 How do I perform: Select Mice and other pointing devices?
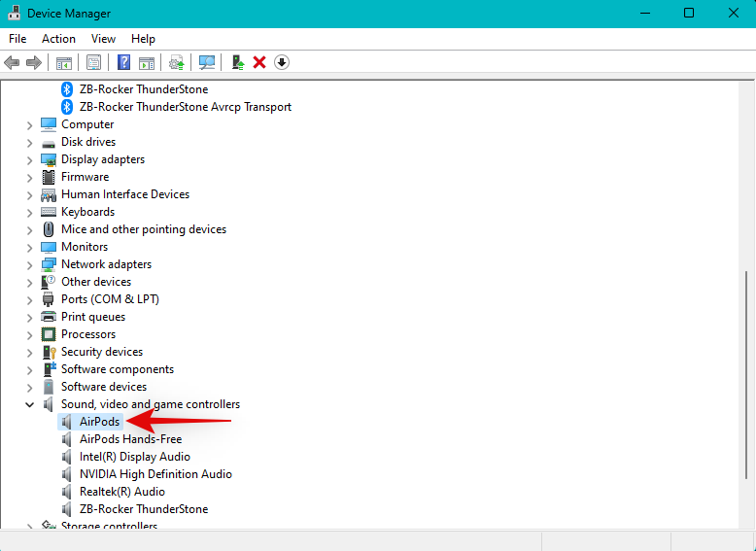coord(144,229)
